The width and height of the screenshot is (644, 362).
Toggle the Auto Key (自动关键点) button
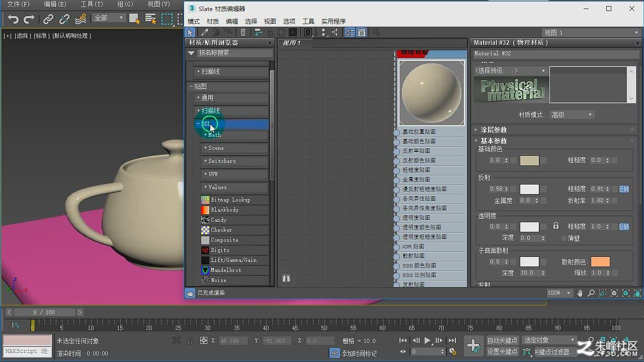(x=502, y=340)
